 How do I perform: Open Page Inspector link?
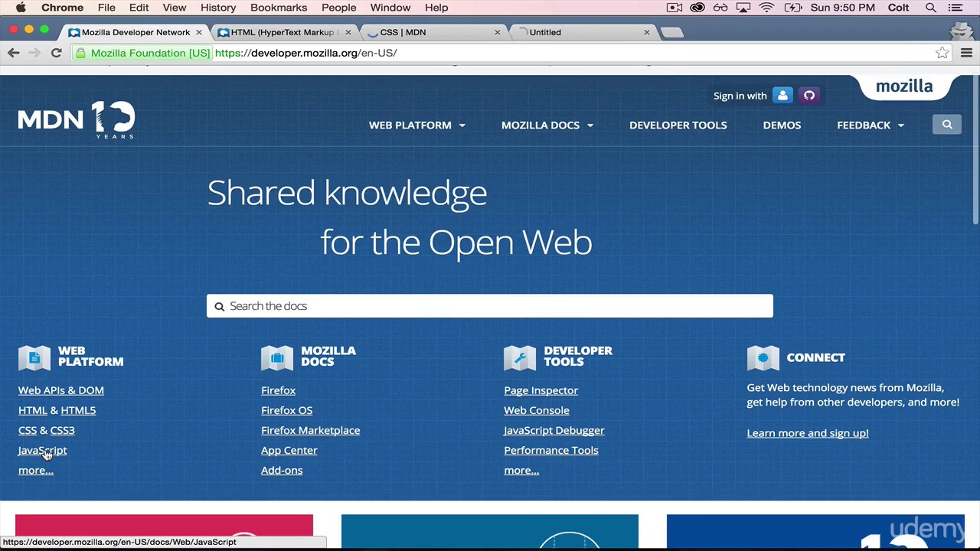click(541, 390)
